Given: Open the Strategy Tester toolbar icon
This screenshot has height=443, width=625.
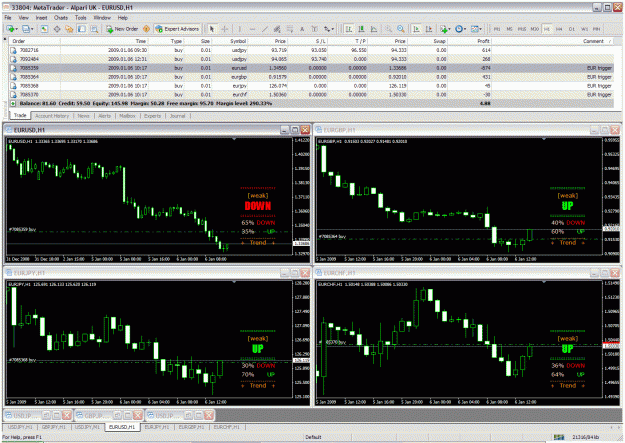Looking at the screenshot, I should click(94, 29).
